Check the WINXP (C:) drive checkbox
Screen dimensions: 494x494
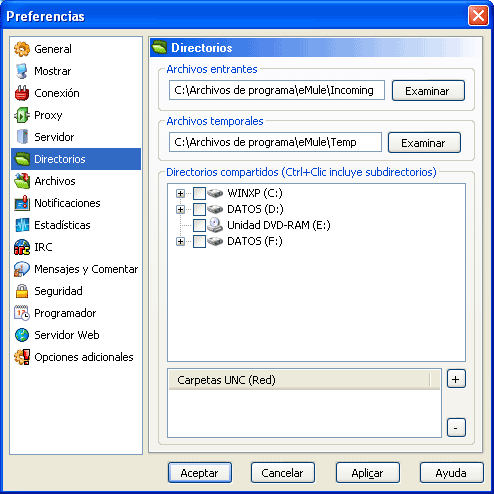point(199,193)
